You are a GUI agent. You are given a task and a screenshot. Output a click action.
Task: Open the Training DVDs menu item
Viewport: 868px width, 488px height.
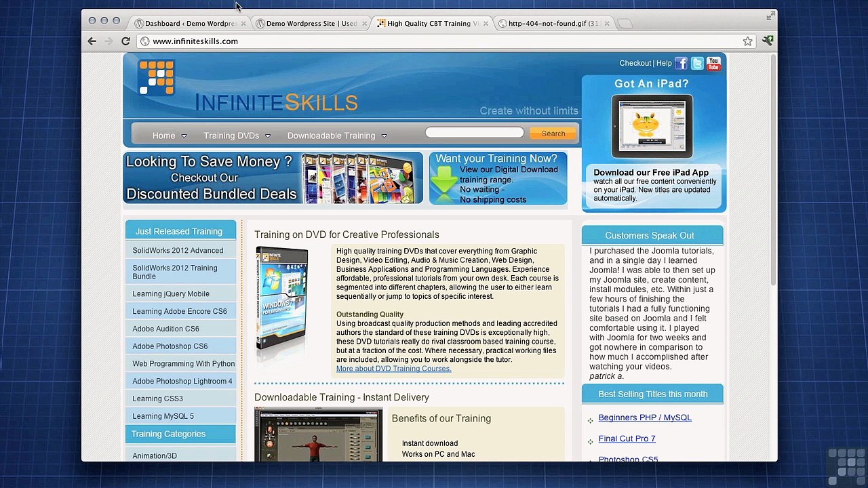[231, 136]
